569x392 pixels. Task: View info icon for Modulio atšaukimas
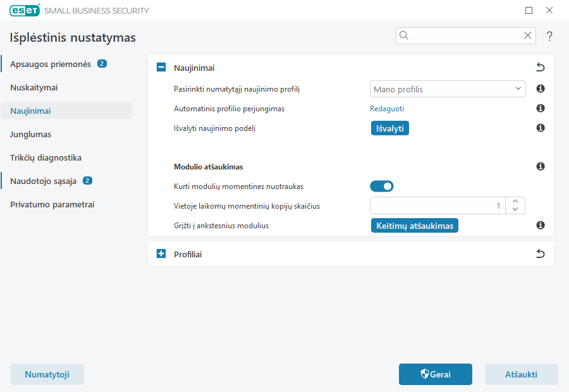pos(541,167)
